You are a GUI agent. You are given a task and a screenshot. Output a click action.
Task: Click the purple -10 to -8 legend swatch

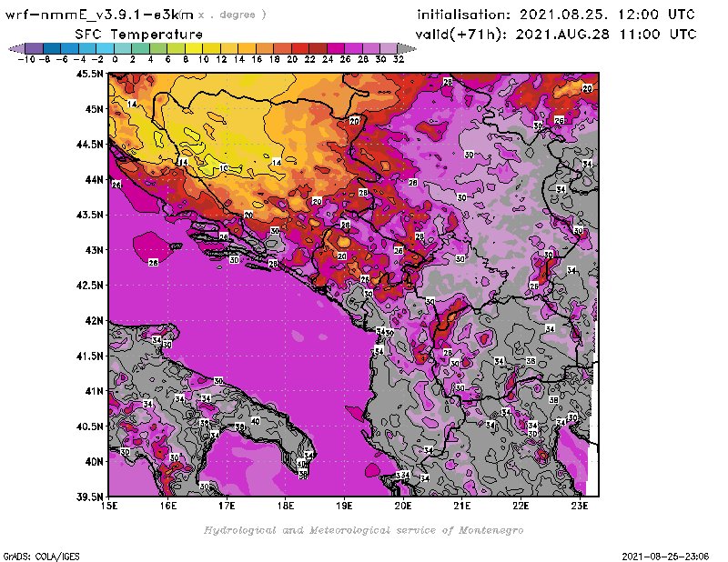[x=35, y=48]
